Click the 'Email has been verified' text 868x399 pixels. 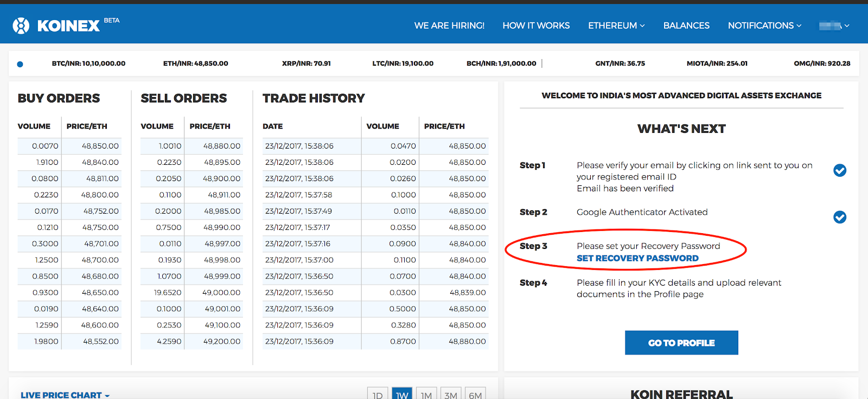click(x=625, y=188)
